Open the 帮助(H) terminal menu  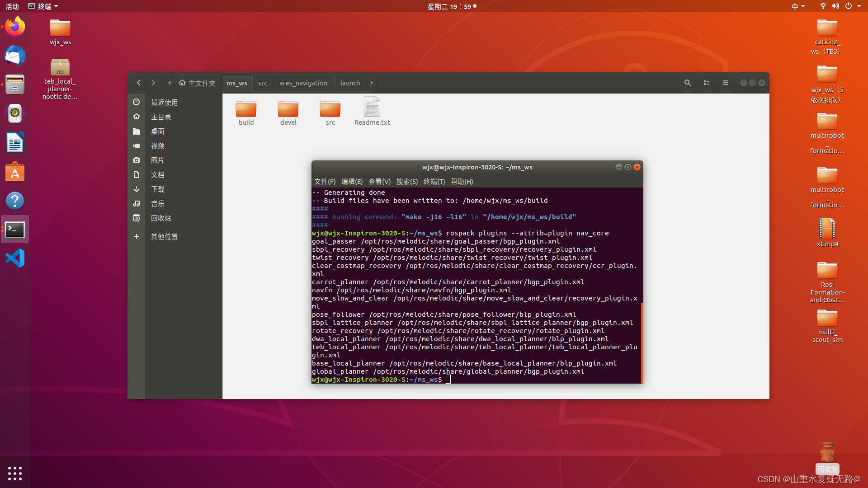pos(462,181)
